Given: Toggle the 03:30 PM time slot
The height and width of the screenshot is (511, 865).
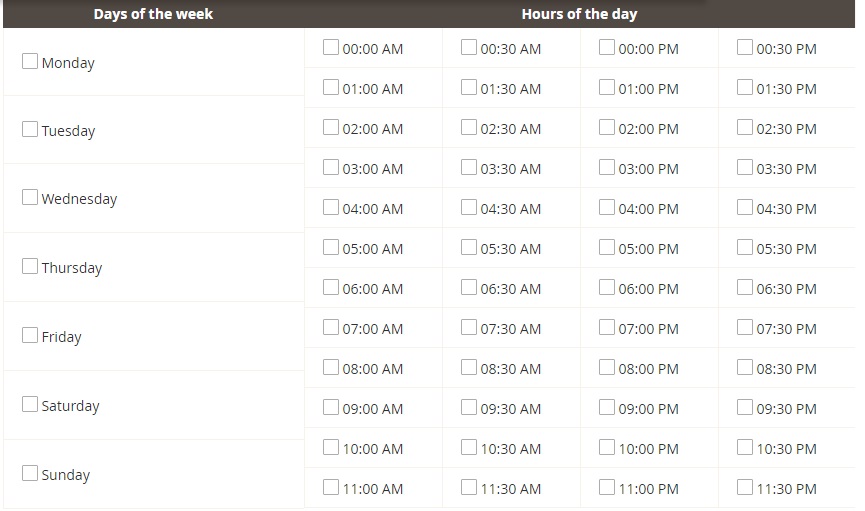Looking at the screenshot, I should pyautogui.click(x=745, y=167).
